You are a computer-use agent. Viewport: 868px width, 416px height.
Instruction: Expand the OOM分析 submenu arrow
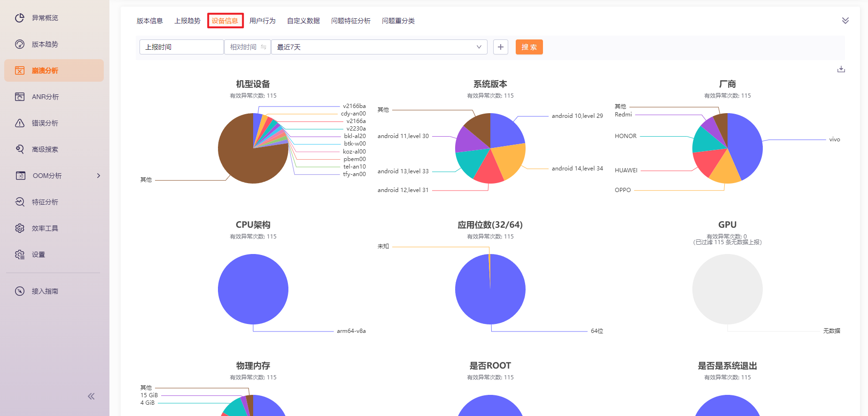[99, 176]
